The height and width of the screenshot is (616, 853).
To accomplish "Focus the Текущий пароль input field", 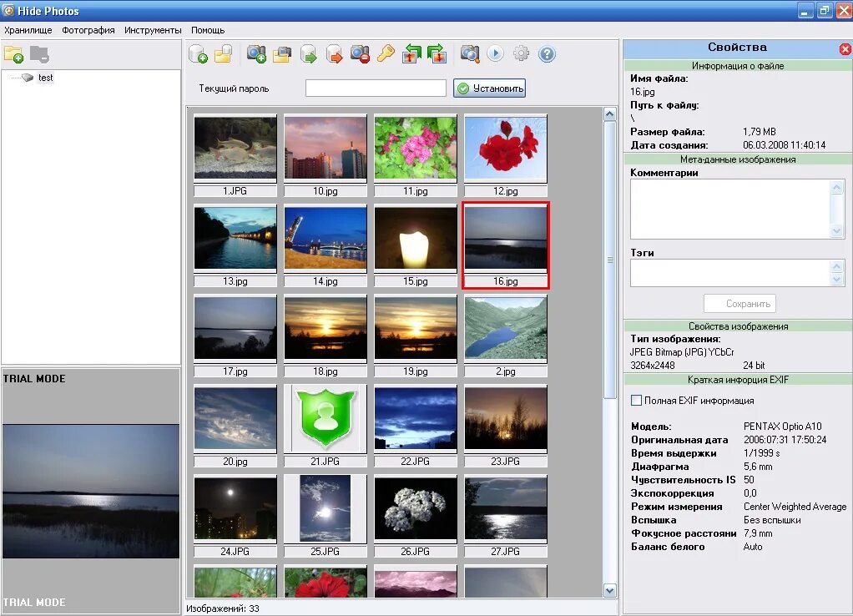I will [376, 88].
